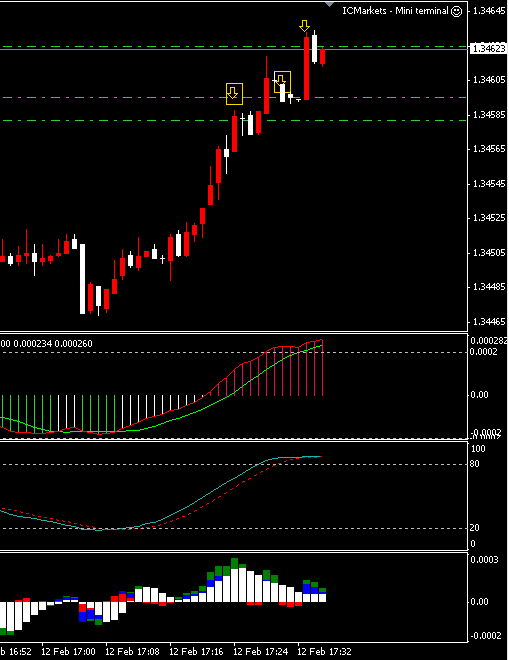Viewport: 509px width, 660px height.
Task: Click the 1.34565 price scale value
Action: tap(489, 149)
